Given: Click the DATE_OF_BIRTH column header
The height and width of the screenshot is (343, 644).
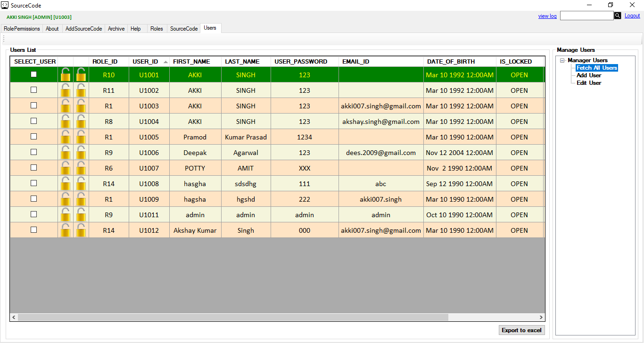Looking at the screenshot, I should coord(460,62).
